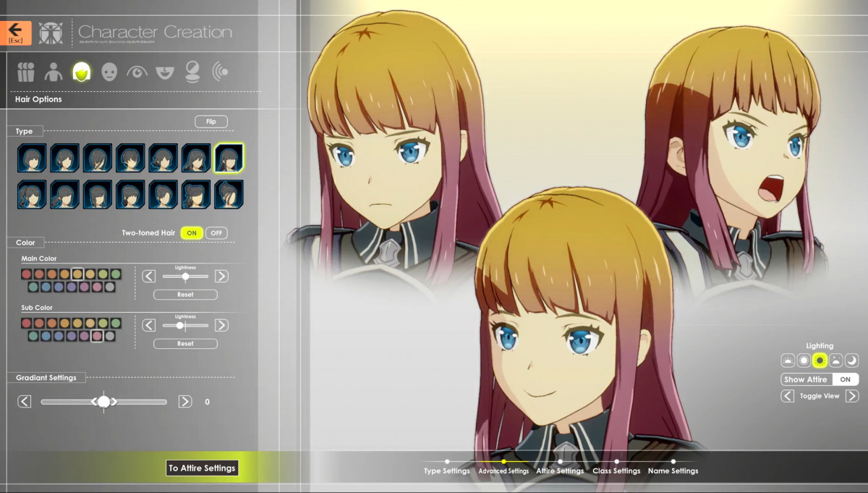Select the voice settings icon
868x493 pixels.
[220, 72]
